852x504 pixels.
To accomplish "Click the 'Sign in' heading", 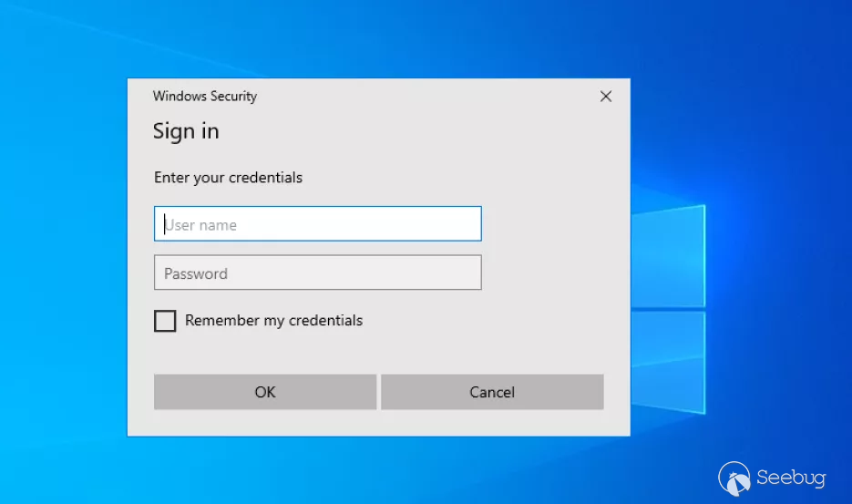I will [186, 131].
